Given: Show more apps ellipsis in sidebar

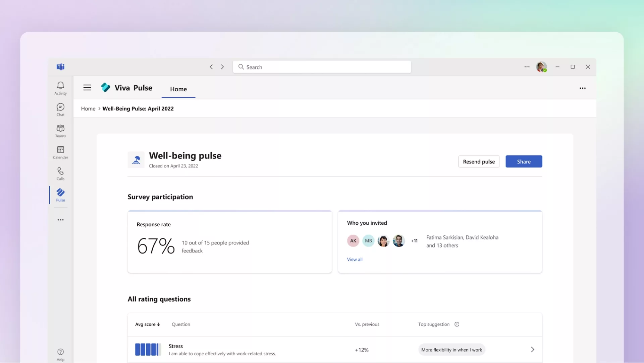Looking at the screenshot, I should [x=60, y=220].
